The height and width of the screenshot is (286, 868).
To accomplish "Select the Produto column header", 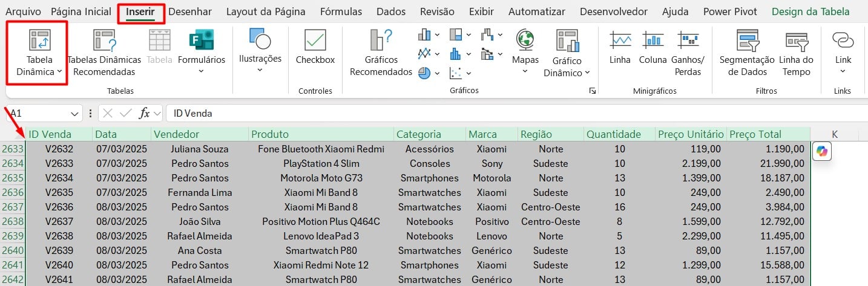I will click(x=321, y=134).
